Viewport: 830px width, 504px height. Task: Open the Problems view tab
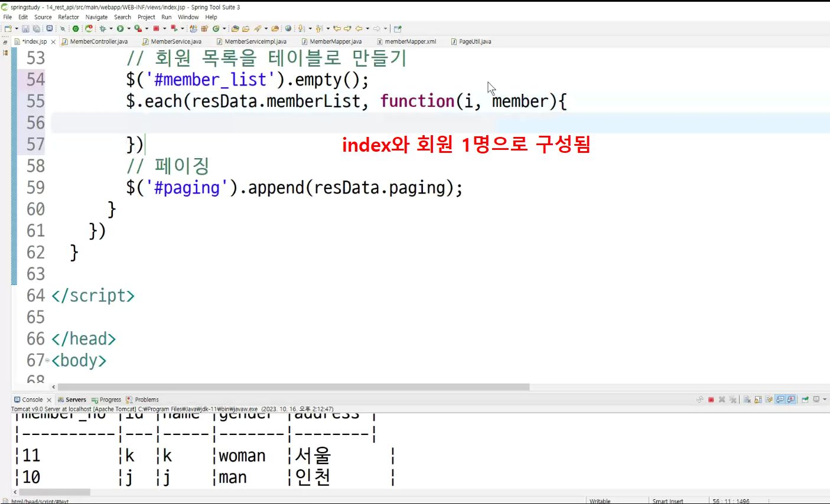pyautogui.click(x=142, y=400)
